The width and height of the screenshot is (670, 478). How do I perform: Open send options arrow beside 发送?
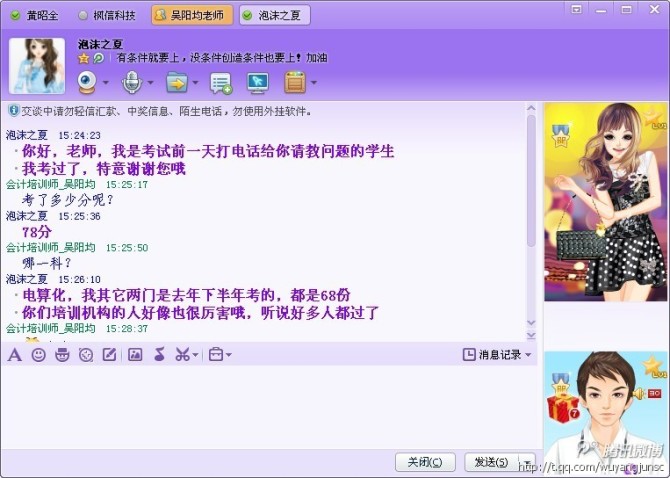coord(527,462)
